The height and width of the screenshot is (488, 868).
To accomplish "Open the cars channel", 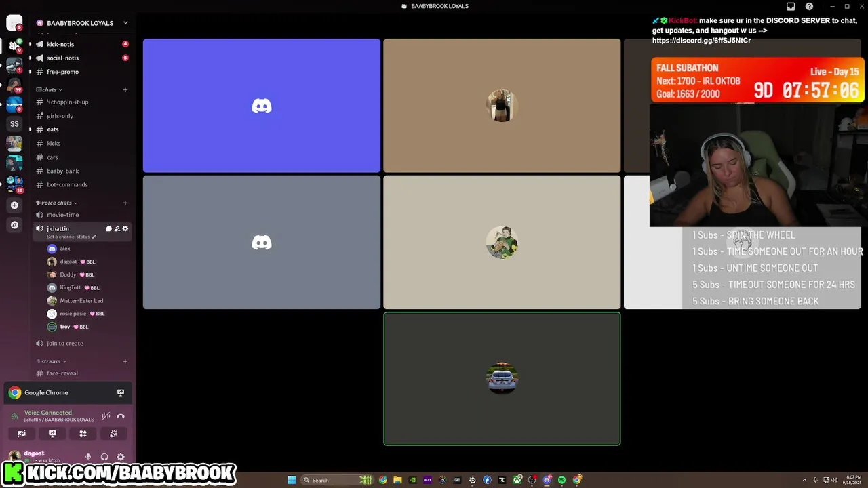I will pyautogui.click(x=82, y=157).
